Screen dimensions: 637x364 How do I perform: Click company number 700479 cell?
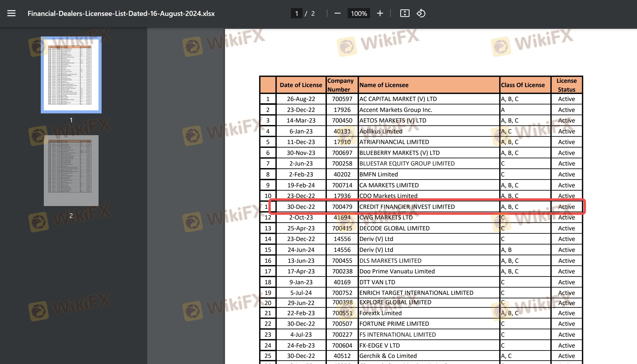click(x=342, y=207)
